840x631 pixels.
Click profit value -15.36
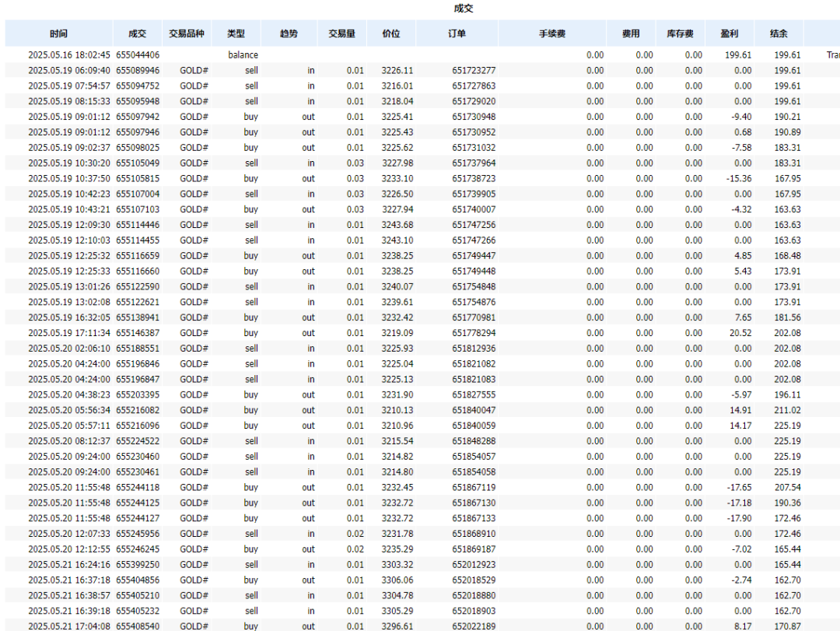[x=739, y=178]
